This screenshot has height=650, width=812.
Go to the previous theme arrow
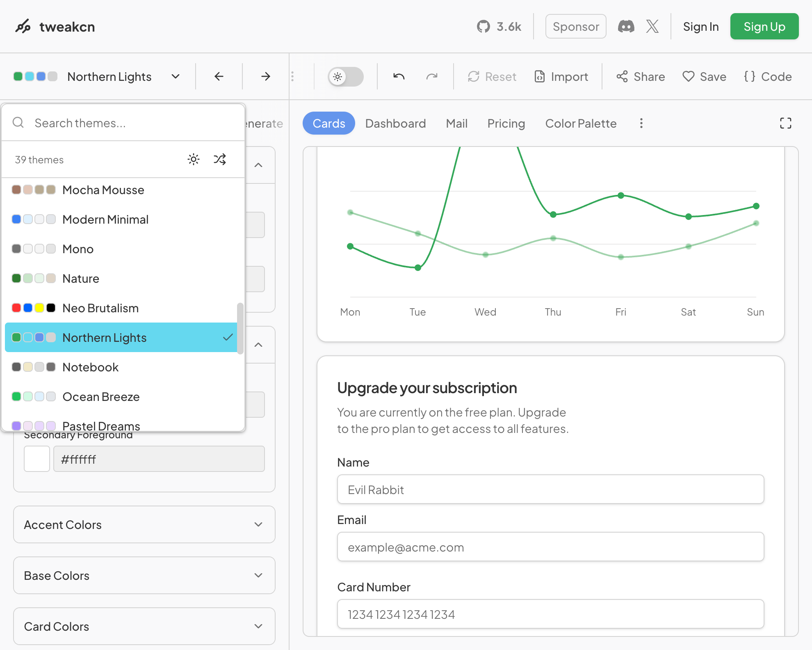pos(219,76)
